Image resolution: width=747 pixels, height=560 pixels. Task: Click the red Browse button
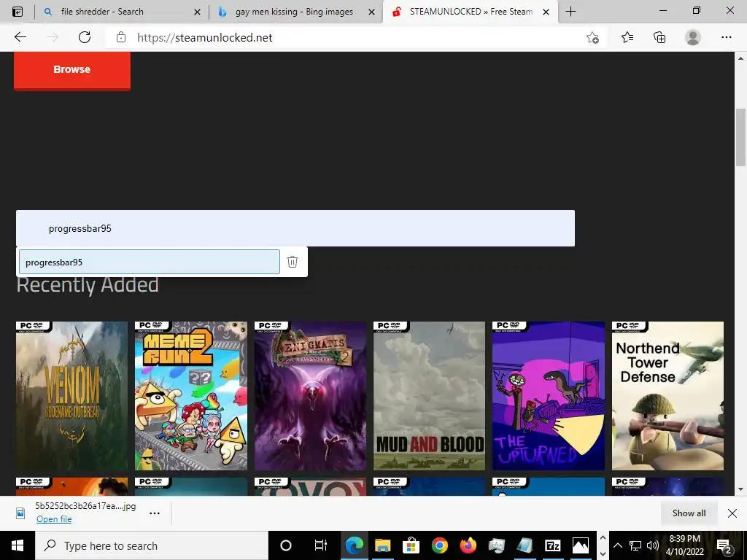point(72,69)
